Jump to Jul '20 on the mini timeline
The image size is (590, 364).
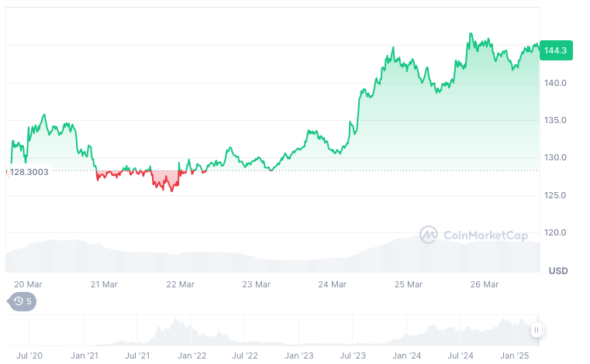click(x=29, y=355)
